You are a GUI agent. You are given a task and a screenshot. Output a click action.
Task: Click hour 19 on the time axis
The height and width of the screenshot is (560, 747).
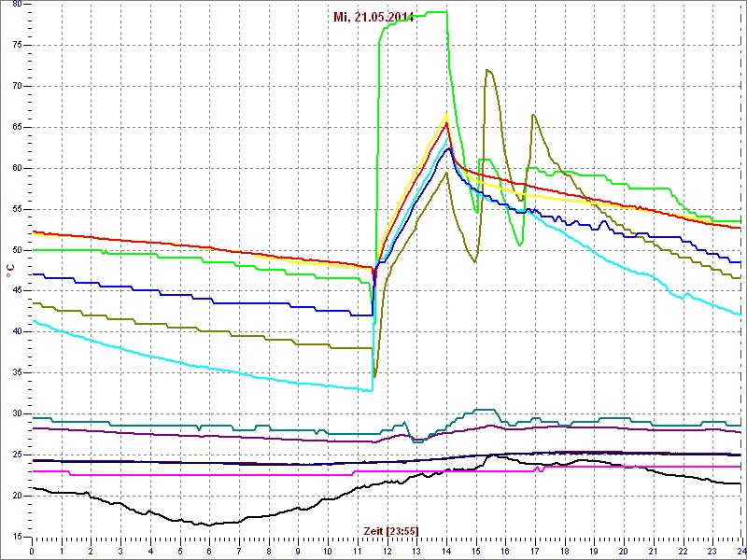pyautogui.click(x=594, y=551)
